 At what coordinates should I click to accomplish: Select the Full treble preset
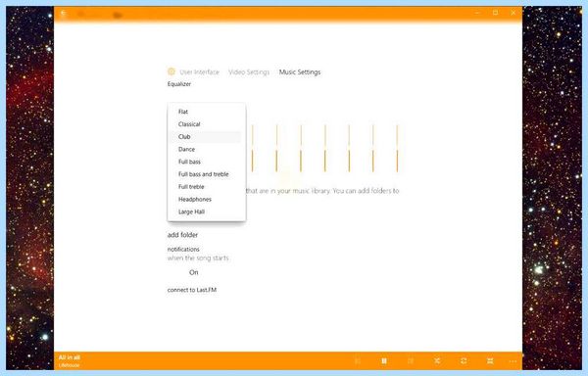pos(206,186)
